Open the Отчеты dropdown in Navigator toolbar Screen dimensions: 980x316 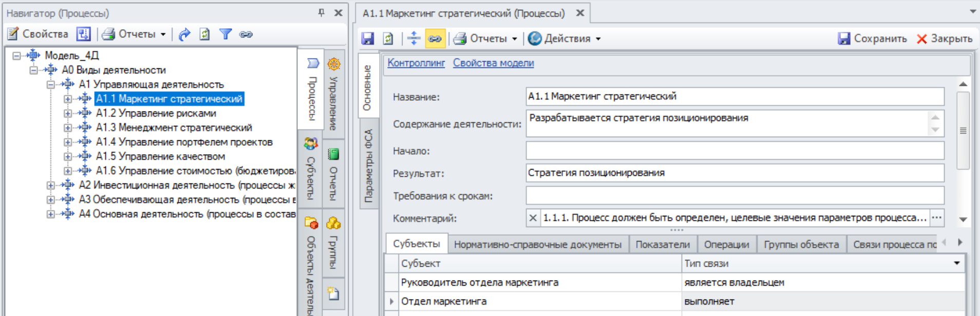coord(134,34)
